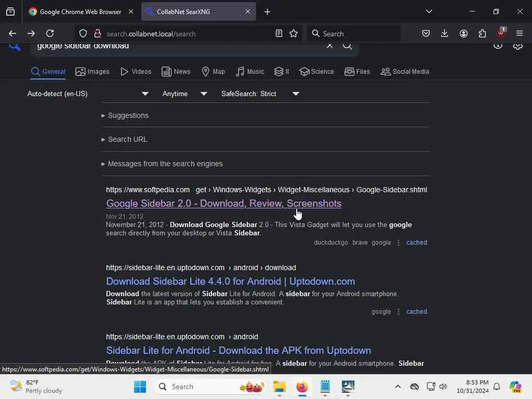
Task: Open the clock showing 8:53 PM
Action: [473, 387]
